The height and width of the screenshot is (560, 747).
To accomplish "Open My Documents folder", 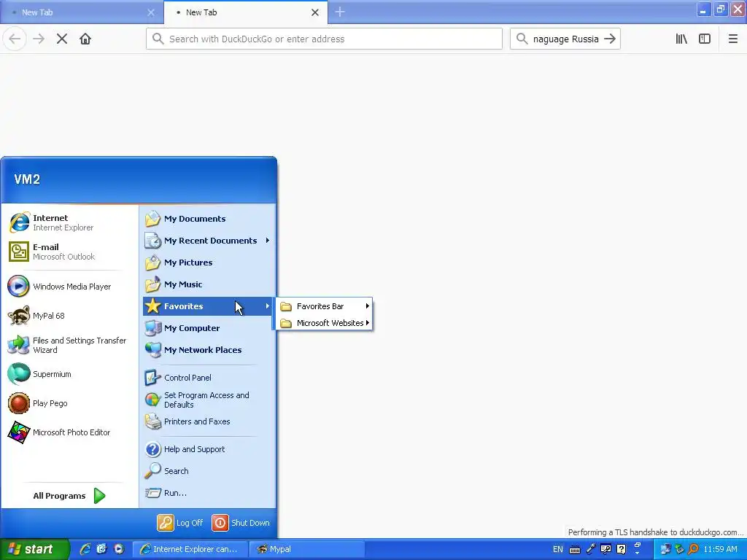I will (208, 219).
